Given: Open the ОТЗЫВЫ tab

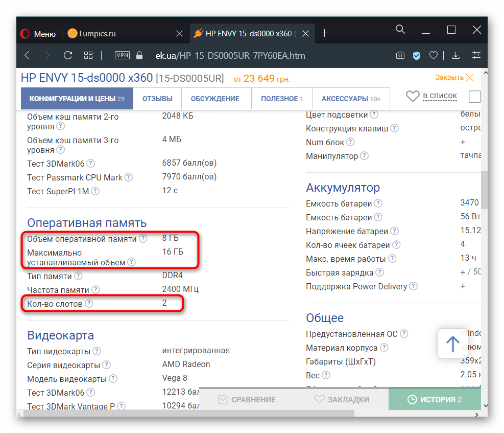Looking at the screenshot, I should click(157, 99).
